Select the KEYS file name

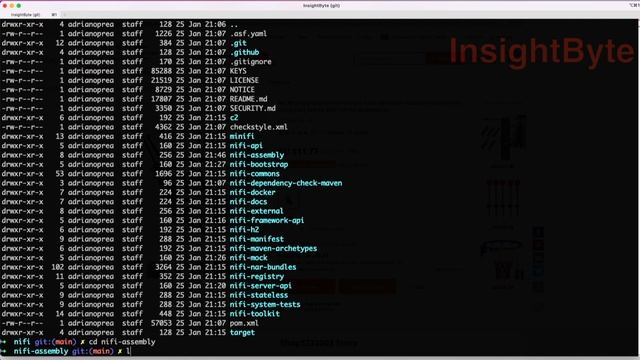(238, 71)
